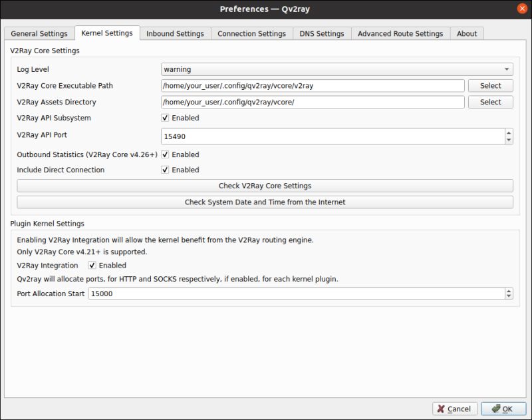Image resolution: width=532 pixels, height=420 pixels.
Task: Edit the V2Ray Core Executable Path field
Action: 313,85
